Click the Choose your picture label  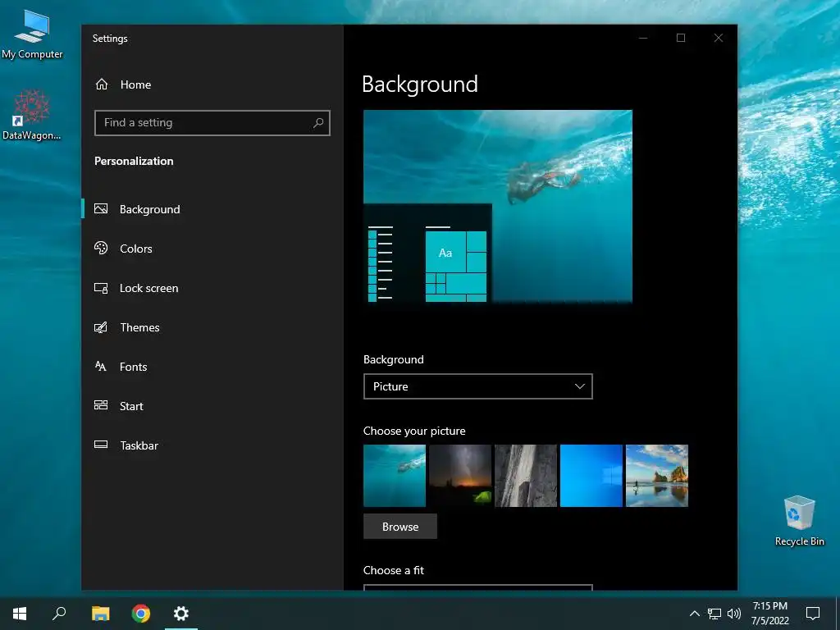[x=414, y=431]
